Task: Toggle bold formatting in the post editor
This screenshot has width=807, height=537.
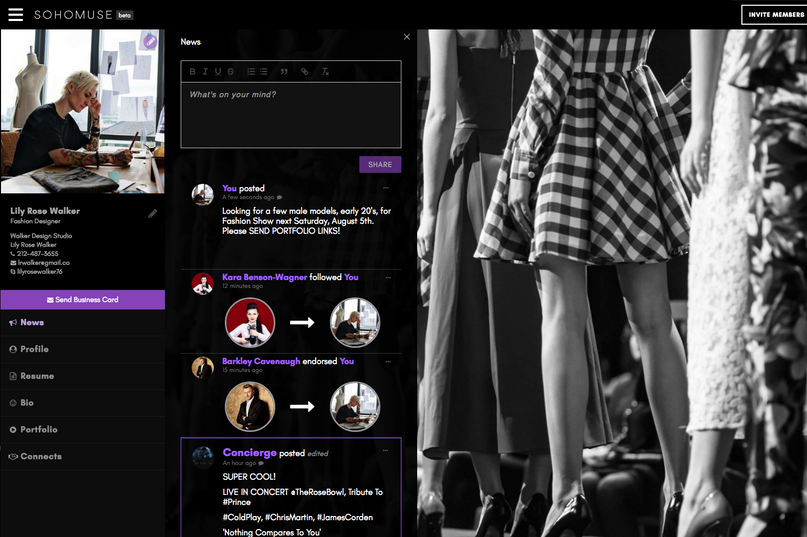Action: (192, 72)
